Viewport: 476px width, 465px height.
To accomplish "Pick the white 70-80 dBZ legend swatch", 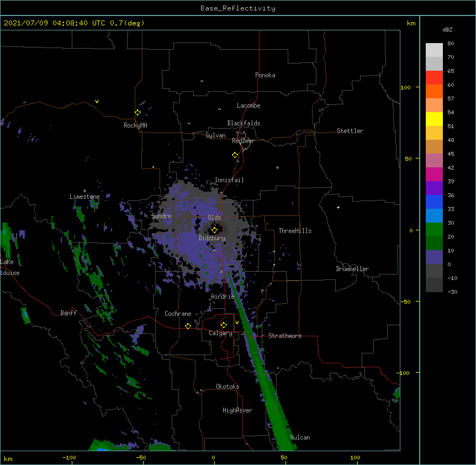I will click(434, 50).
